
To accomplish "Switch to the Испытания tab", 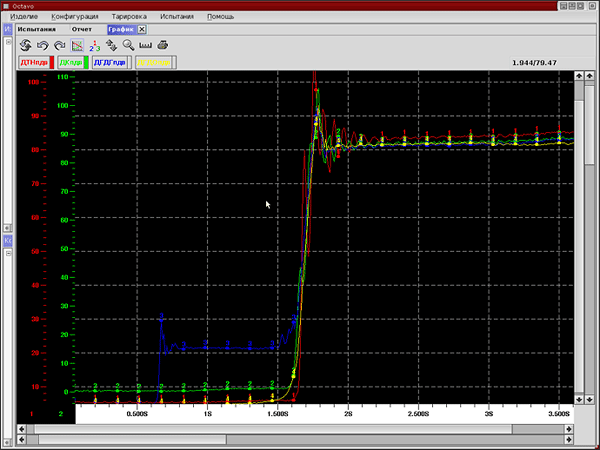I will click(37, 30).
